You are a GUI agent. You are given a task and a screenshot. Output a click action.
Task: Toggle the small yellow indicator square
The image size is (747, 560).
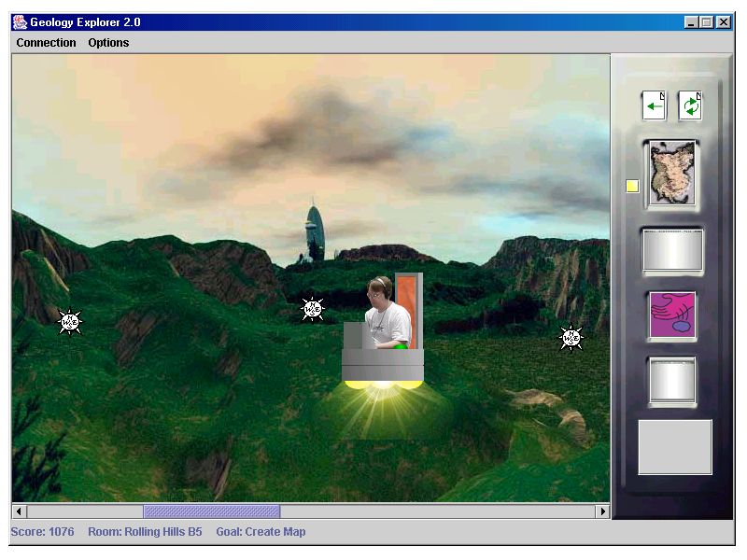coord(632,187)
